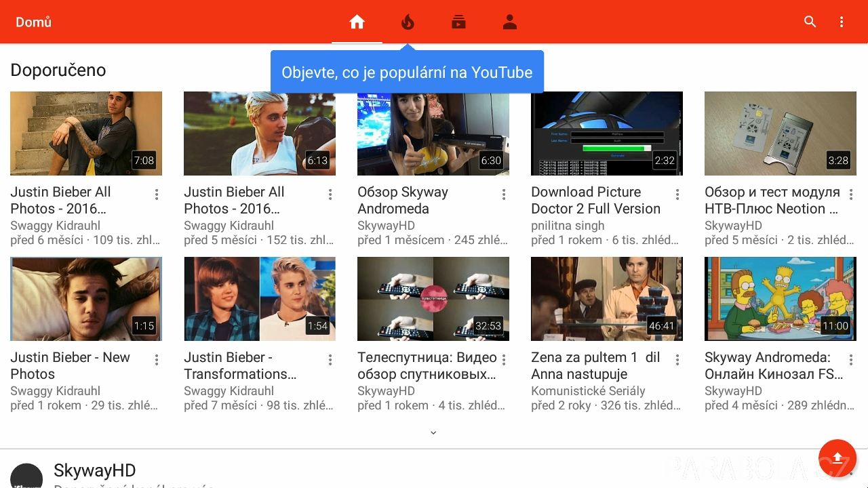Play the 1:15 New Photos thumbnail
Viewport: 868px width, 488px height.
(x=86, y=299)
